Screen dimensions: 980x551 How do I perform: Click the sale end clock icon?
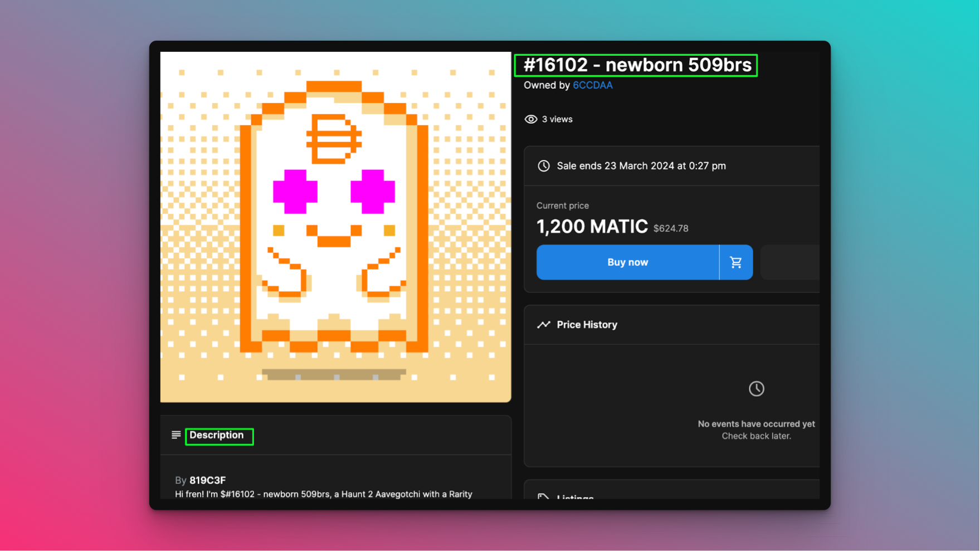coord(544,166)
